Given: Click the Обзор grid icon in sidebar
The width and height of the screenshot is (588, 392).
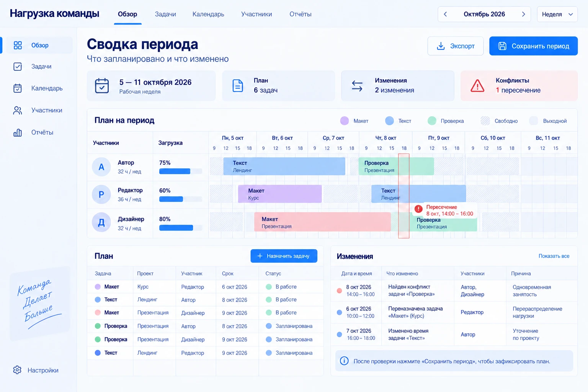Looking at the screenshot, I should click(18, 45).
